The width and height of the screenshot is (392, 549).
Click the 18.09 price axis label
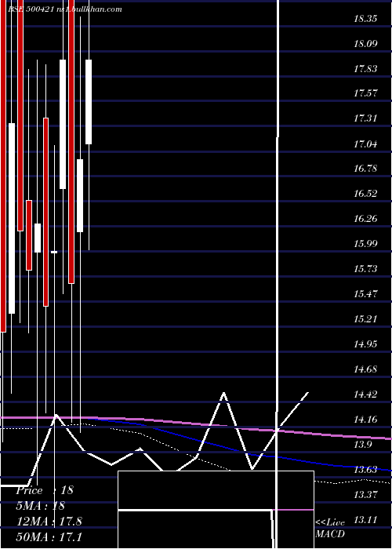[365, 44]
